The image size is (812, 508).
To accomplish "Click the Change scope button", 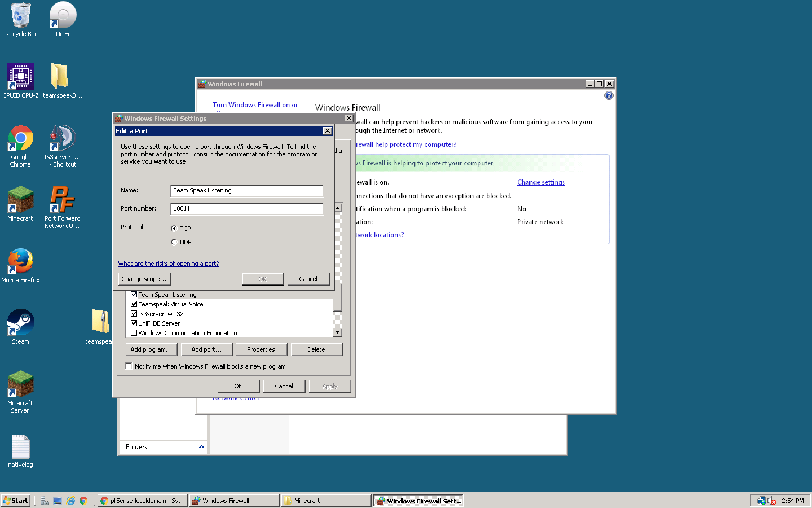I will (144, 279).
